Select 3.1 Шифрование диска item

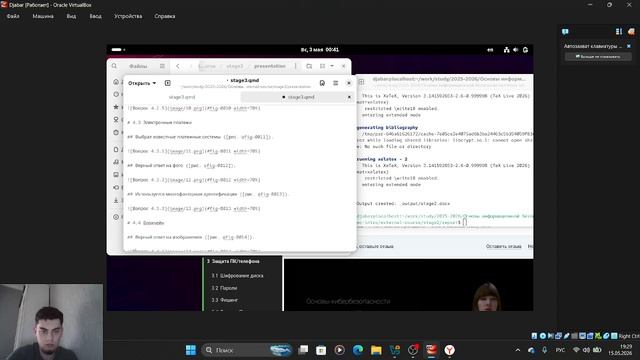pyautogui.click(x=237, y=276)
